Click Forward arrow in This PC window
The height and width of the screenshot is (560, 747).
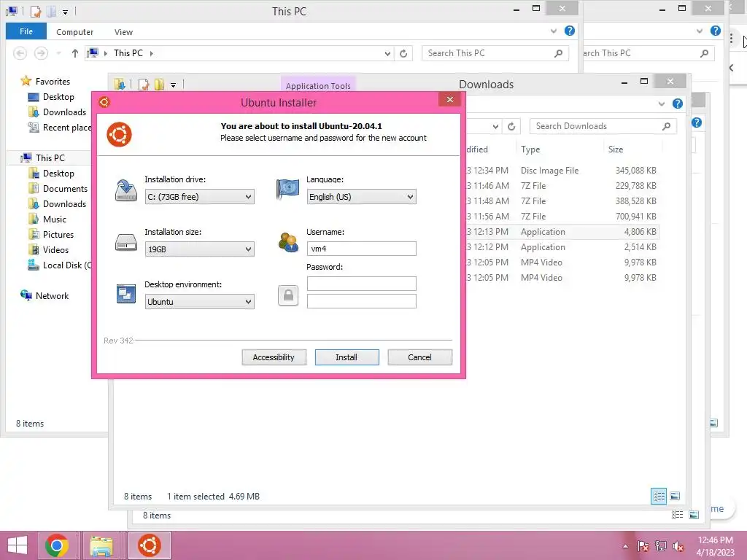coord(41,53)
